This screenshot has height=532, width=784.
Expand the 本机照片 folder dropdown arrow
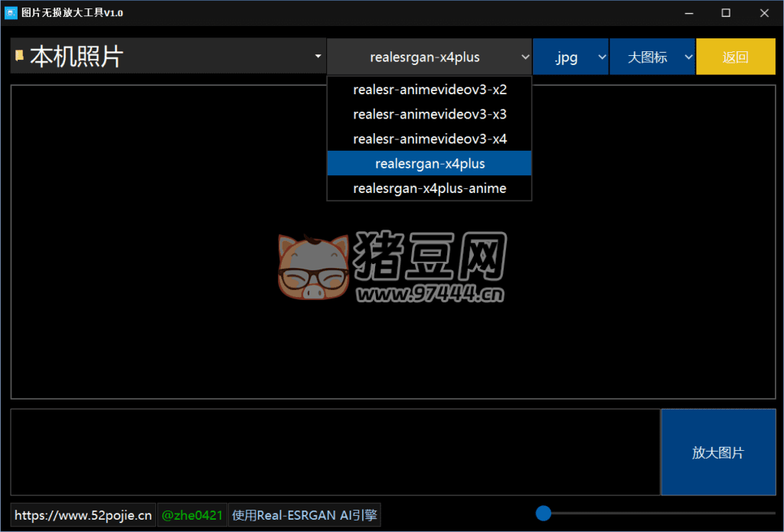[318, 57]
